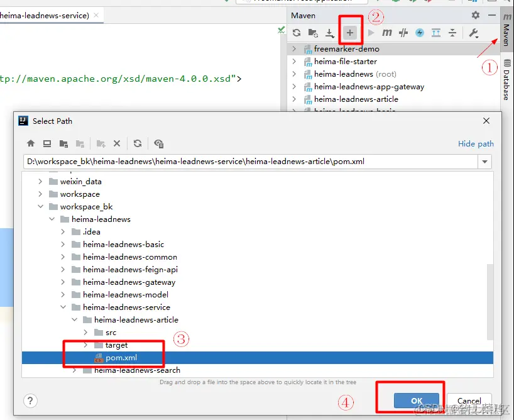514x420 pixels.
Task: Collapse All icon in Maven toolbar
Action: coord(452,33)
